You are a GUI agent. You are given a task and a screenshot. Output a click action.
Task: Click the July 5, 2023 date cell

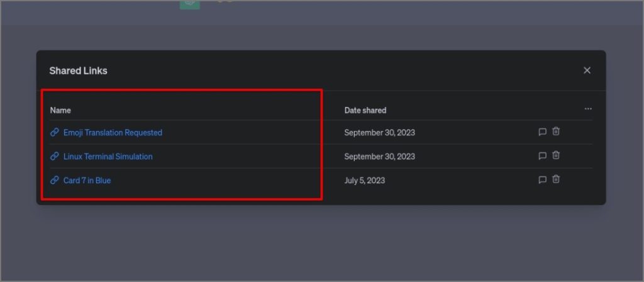(x=365, y=180)
